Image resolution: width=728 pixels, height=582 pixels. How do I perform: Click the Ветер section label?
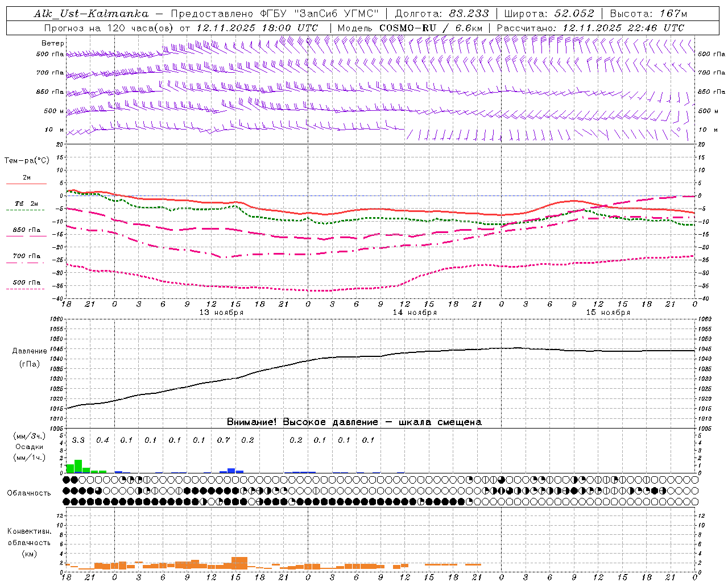click(53, 43)
